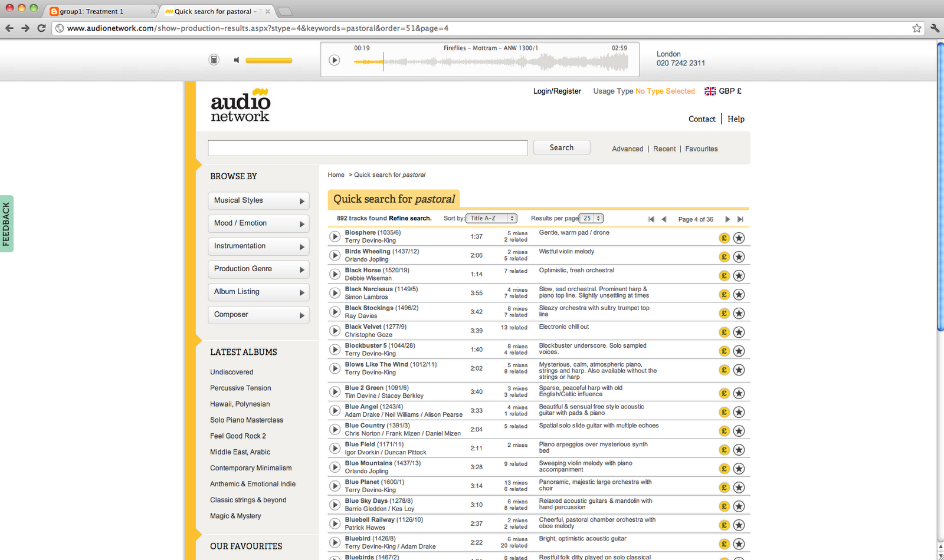Play the Blue Planet track
This screenshot has height=560, width=944.
click(335, 486)
